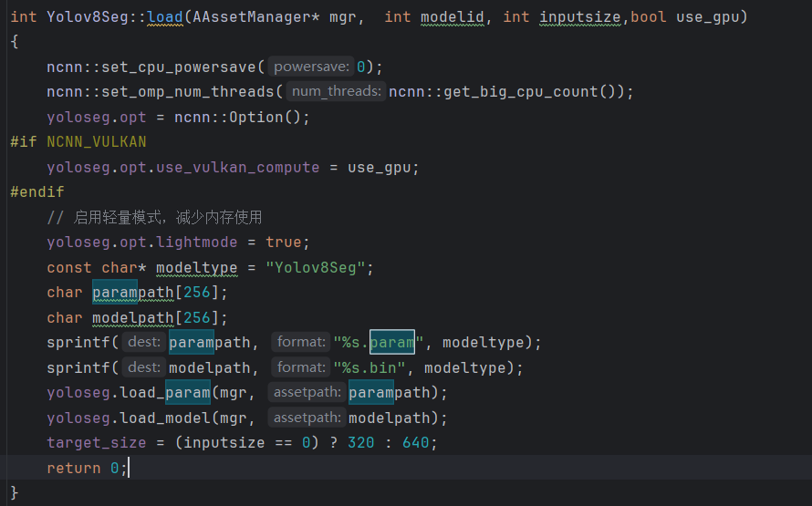Click the closing brace of load function

pos(15,492)
